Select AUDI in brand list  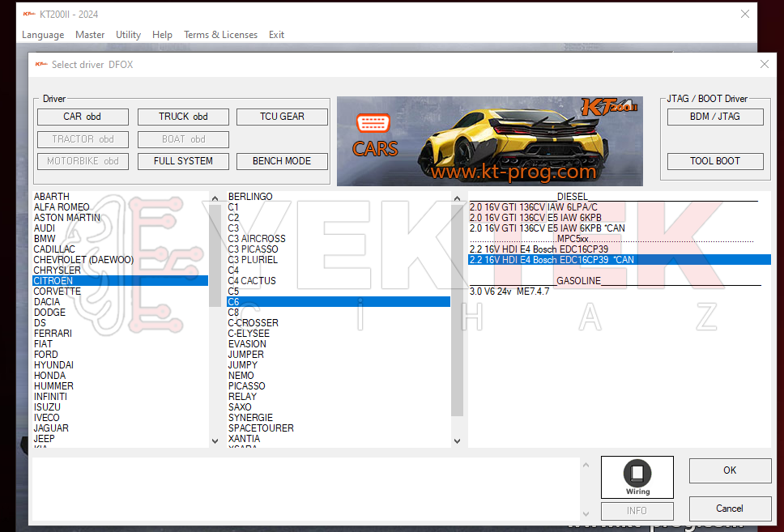pyautogui.click(x=120, y=228)
